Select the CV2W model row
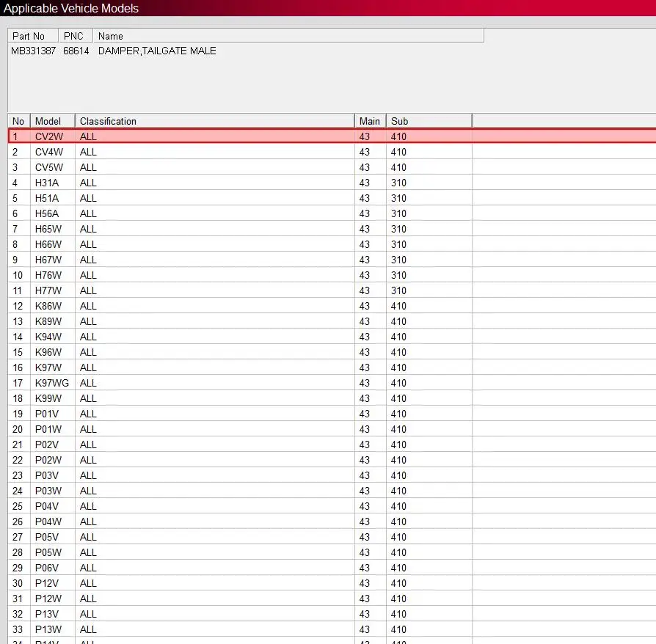Screen dimensions: 656x644 pos(332,136)
